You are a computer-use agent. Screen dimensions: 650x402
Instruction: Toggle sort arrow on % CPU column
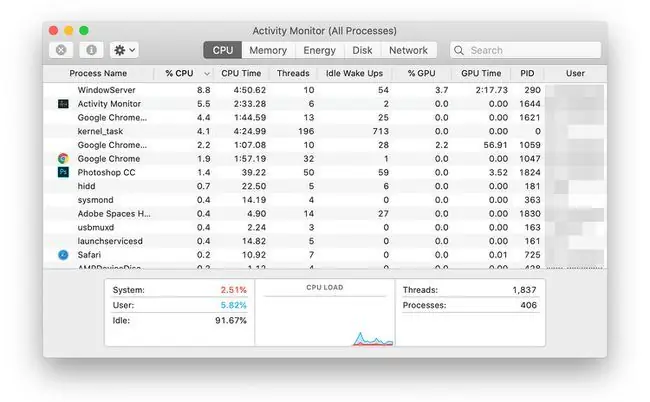(206, 74)
